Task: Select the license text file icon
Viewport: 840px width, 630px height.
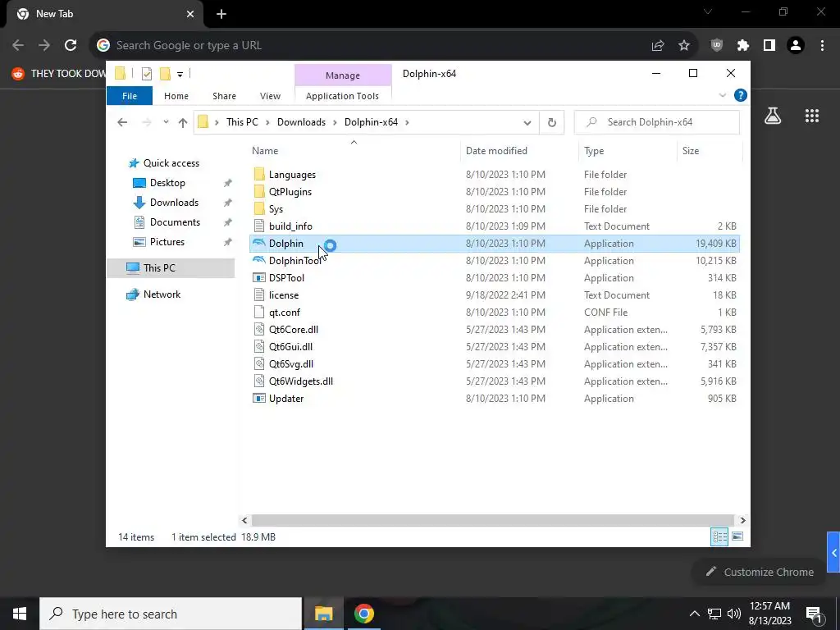Action: point(259,294)
